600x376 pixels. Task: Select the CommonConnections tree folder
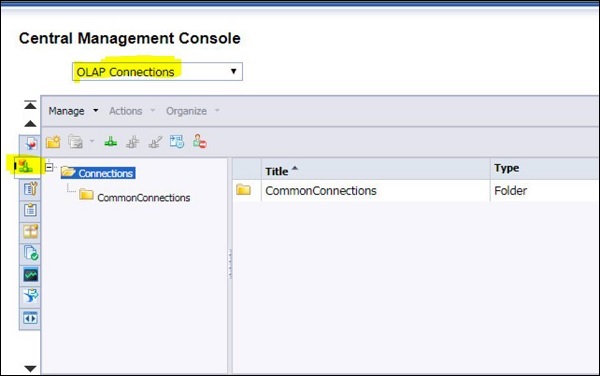pyautogui.click(x=135, y=197)
